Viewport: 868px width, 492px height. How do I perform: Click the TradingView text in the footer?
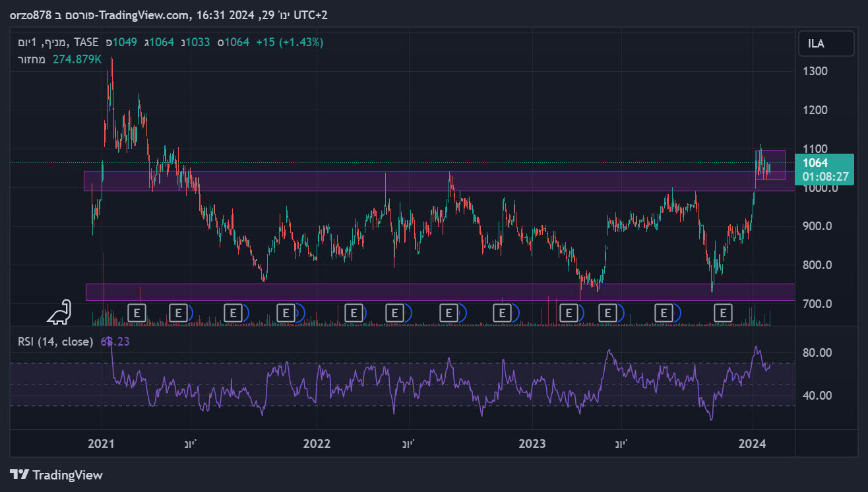[x=67, y=475]
